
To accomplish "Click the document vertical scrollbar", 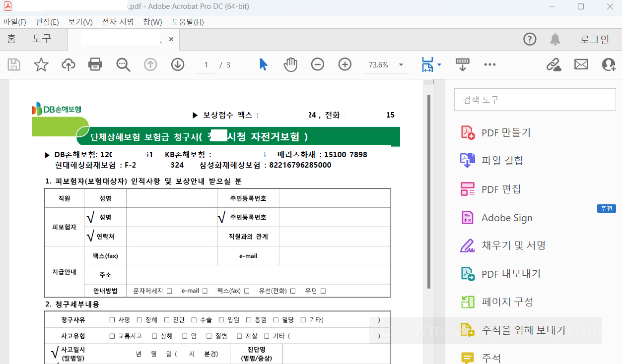I will pyautogui.click(x=429, y=191).
